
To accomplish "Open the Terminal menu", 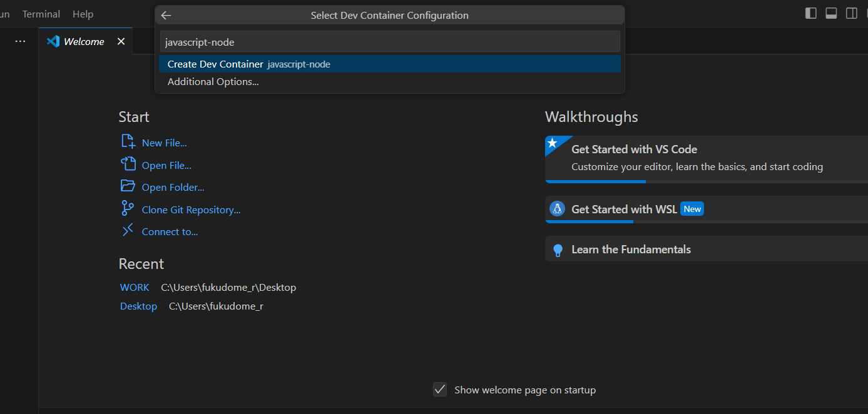I will [x=41, y=14].
